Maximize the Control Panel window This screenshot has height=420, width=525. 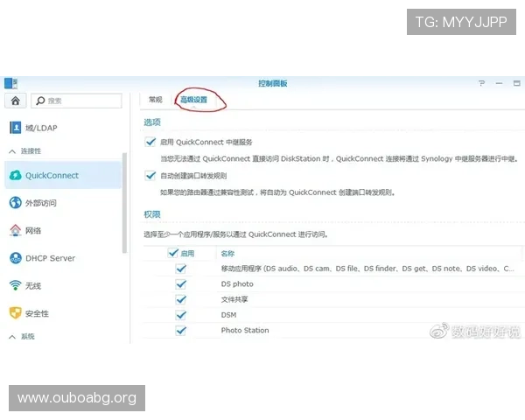tap(517, 83)
